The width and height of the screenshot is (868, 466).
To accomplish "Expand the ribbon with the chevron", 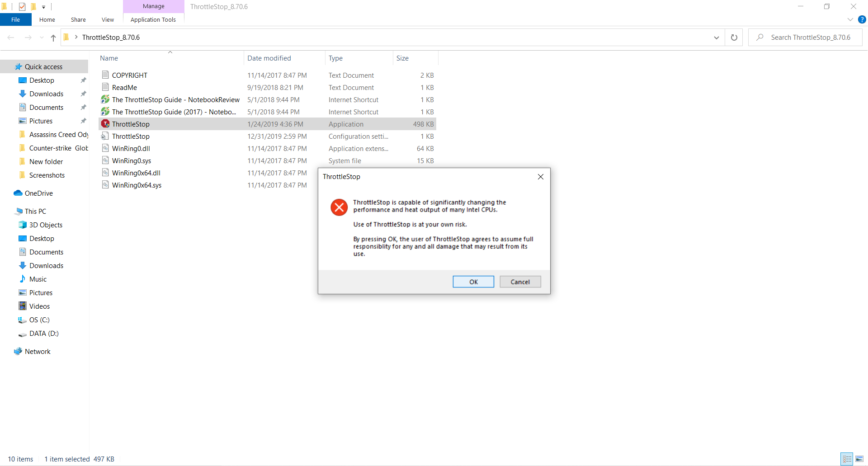I will pos(850,19).
